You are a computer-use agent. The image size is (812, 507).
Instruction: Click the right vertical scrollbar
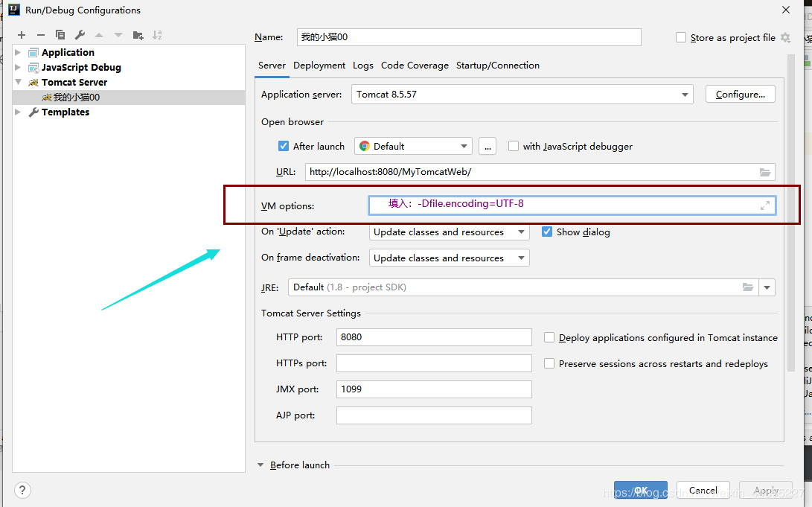click(788, 223)
